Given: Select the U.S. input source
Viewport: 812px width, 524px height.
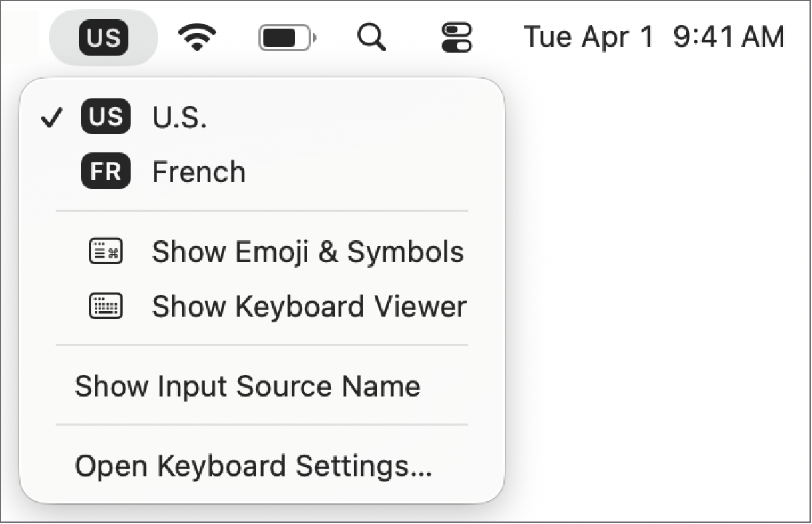Looking at the screenshot, I should pyautogui.click(x=178, y=117).
